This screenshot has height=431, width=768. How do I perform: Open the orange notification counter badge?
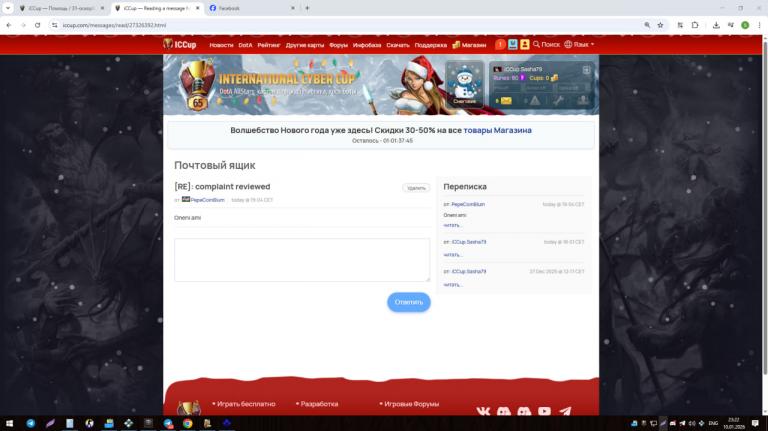[x=500, y=45]
